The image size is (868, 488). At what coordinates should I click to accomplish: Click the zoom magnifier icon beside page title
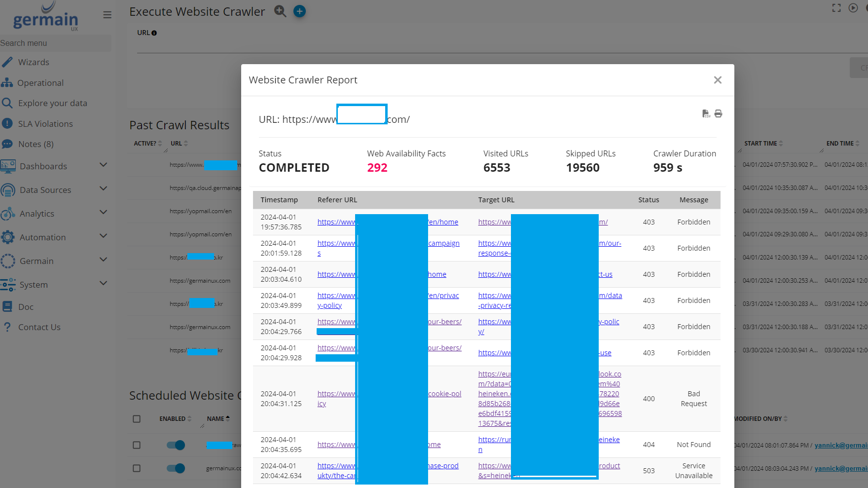click(280, 11)
